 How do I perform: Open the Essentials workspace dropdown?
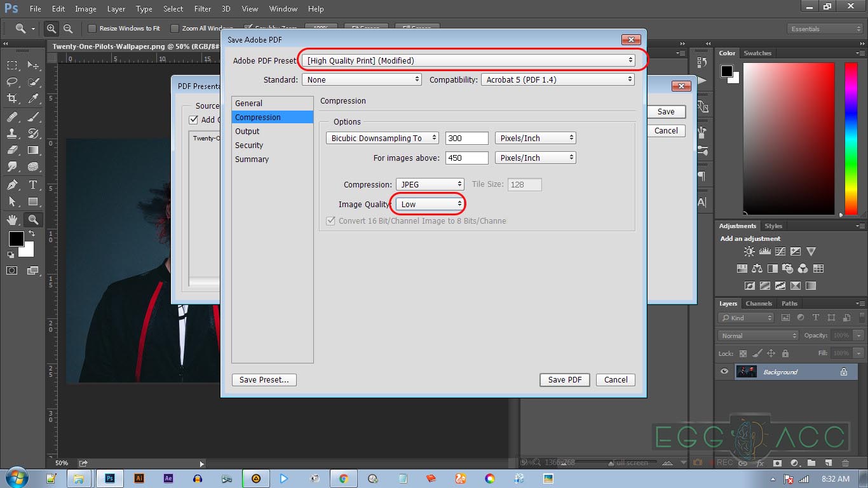click(825, 29)
